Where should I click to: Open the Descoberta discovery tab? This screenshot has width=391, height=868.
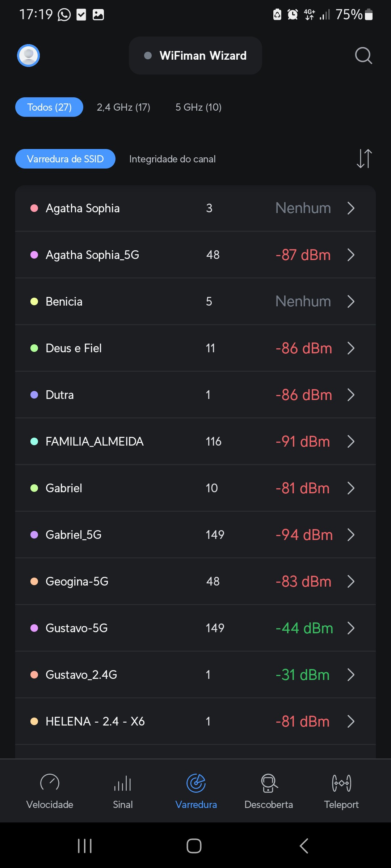pyautogui.click(x=269, y=791)
